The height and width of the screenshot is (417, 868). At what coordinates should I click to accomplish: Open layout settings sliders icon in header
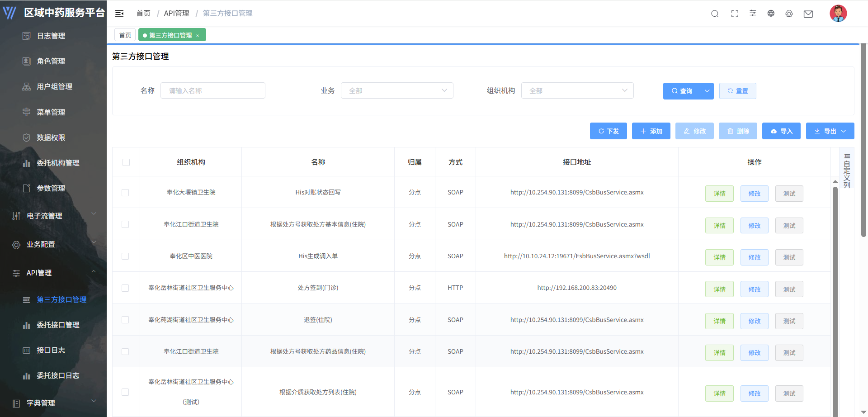click(x=753, y=13)
